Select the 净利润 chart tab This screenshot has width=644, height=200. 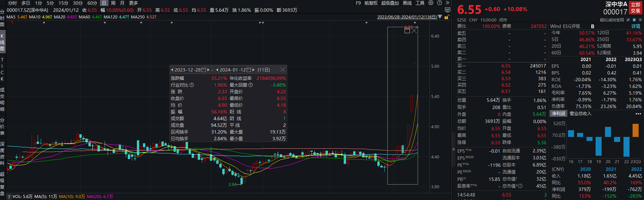(558, 114)
